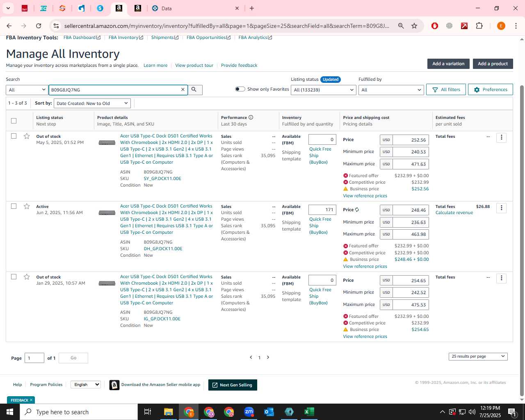
Task: Open Preferences
Action: (x=491, y=89)
